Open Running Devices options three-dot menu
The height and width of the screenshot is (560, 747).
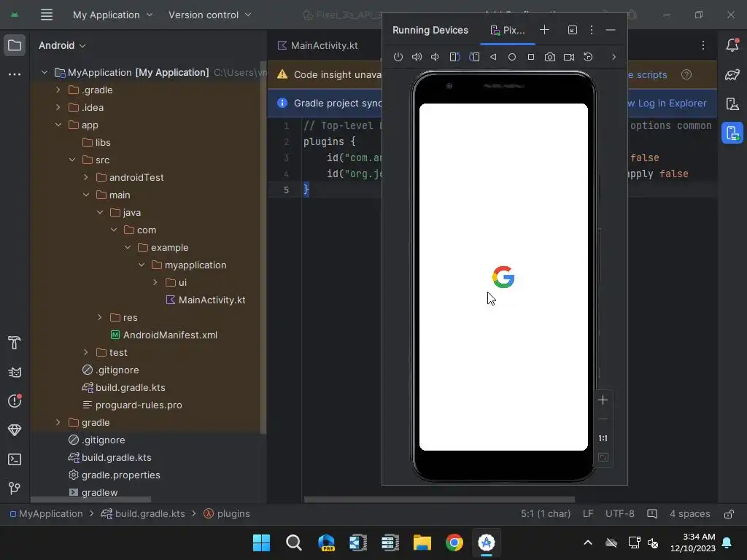click(592, 30)
